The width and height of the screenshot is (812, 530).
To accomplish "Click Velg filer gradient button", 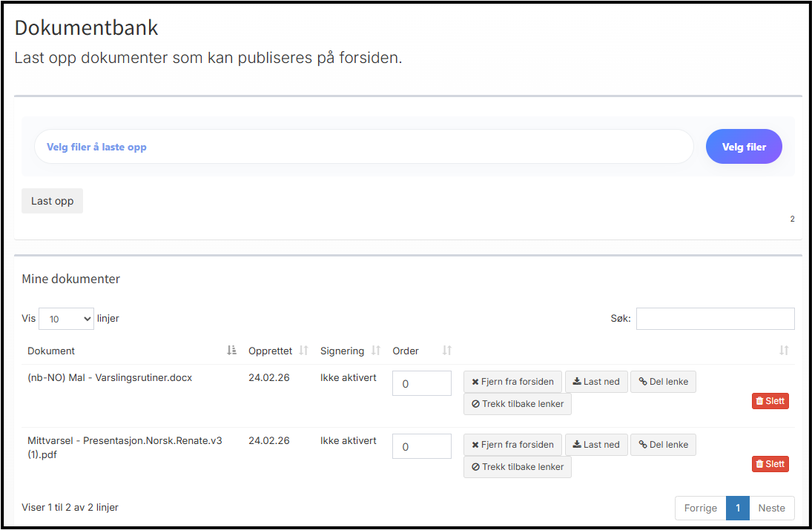I will pos(744,147).
